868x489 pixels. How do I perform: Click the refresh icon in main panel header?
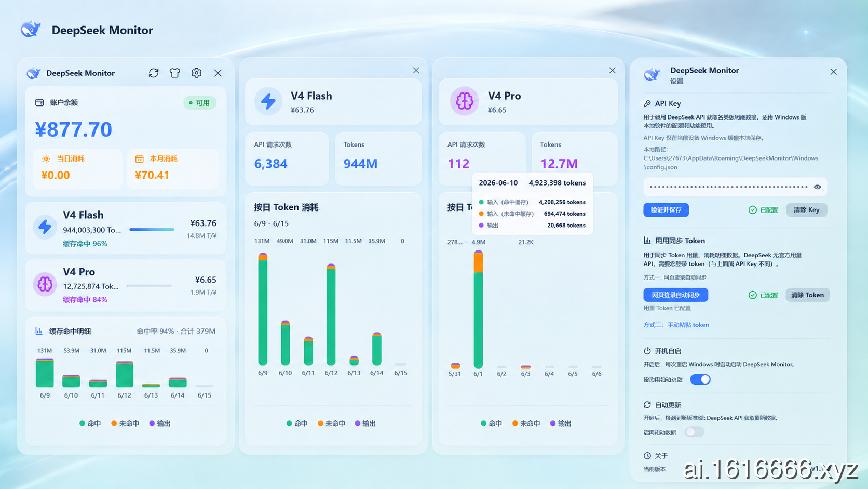(x=154, y=73)
